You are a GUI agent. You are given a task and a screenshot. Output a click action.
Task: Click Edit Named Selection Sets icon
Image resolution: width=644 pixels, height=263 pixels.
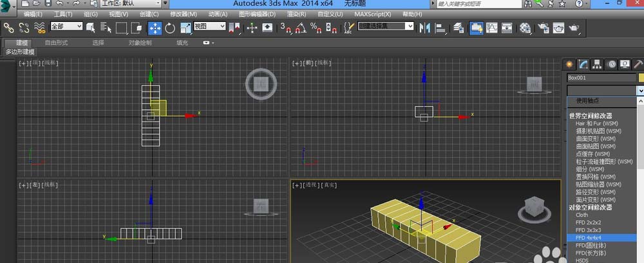tap(348, 28)
